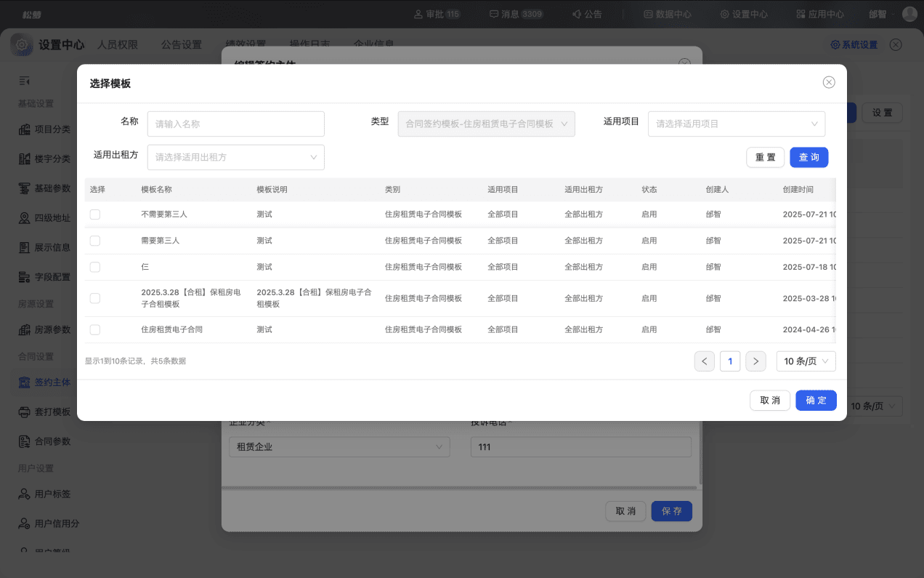Select the 住房租赁电子合同 template checkbox
Viewport: 924px width, 578px height.
tap(95, 329)
